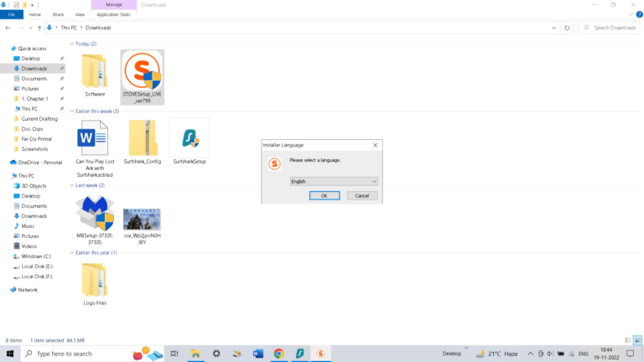Select Documents under Quick access
The image size is (644, 362).
point(34,79)
